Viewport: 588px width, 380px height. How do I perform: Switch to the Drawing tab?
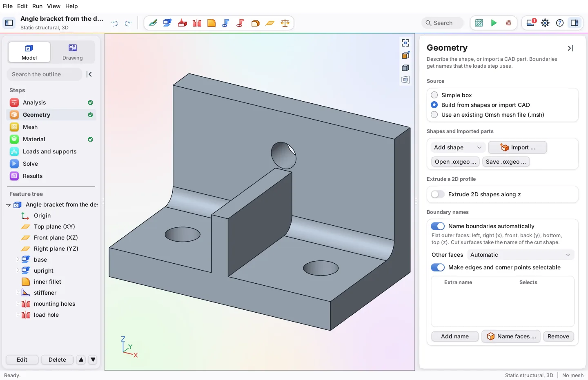click(73, 52)
